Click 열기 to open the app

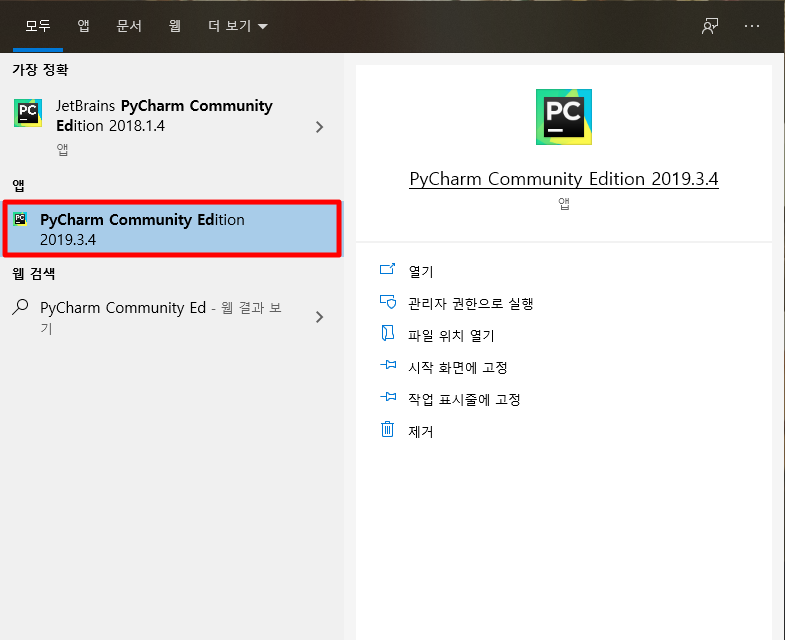coord(421,271)
